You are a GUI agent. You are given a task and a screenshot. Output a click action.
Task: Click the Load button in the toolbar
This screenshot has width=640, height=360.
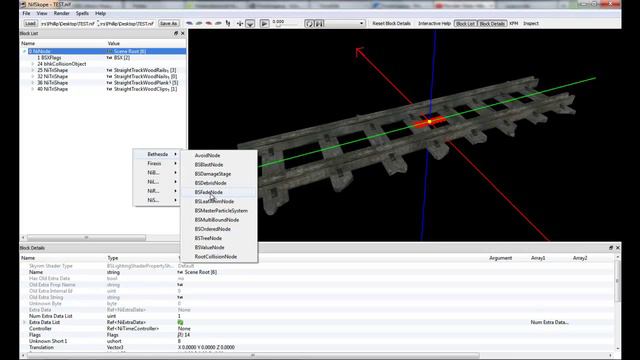(x=30, y=24)
